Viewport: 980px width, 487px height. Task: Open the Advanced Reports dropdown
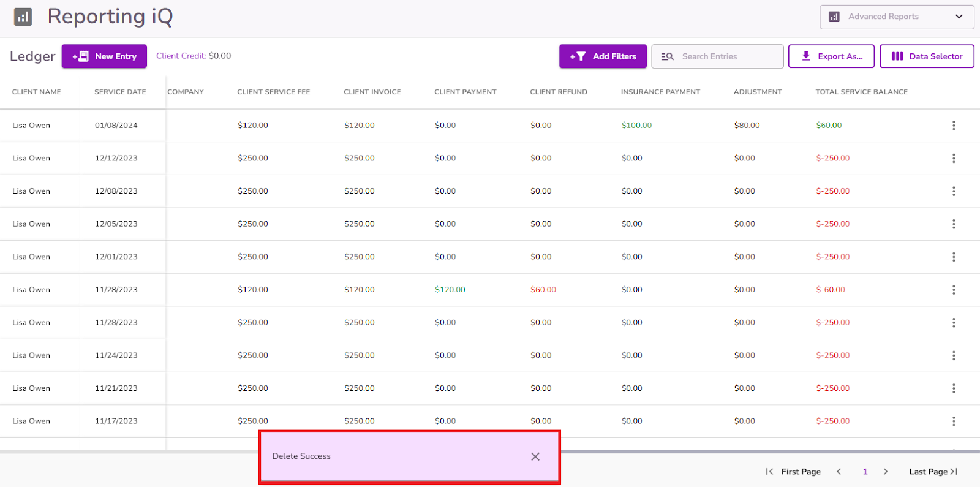click(897, 17)
